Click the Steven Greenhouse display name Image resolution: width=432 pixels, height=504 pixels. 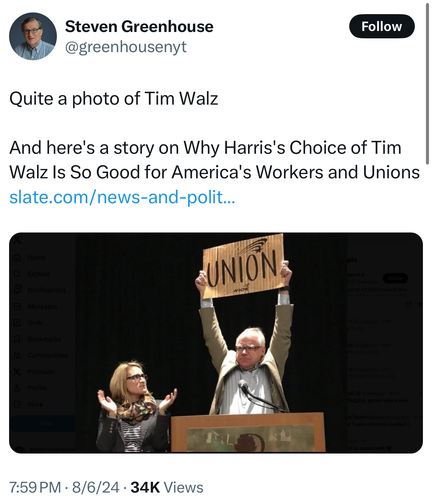tap(139, 27)
